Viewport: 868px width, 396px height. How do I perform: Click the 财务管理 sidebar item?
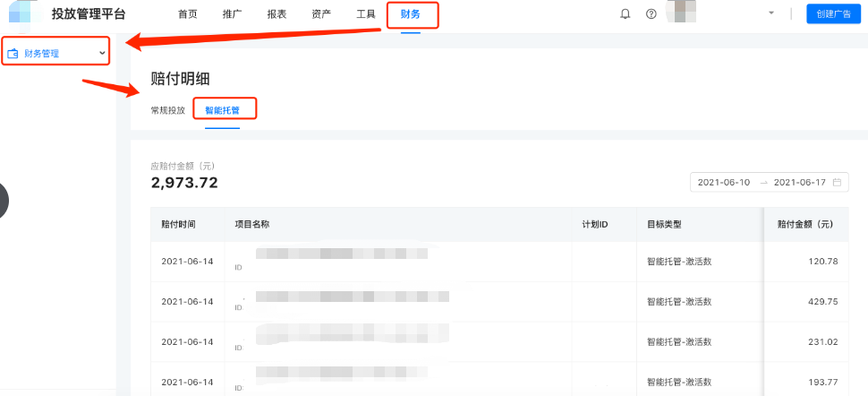[x=55, y=53]
